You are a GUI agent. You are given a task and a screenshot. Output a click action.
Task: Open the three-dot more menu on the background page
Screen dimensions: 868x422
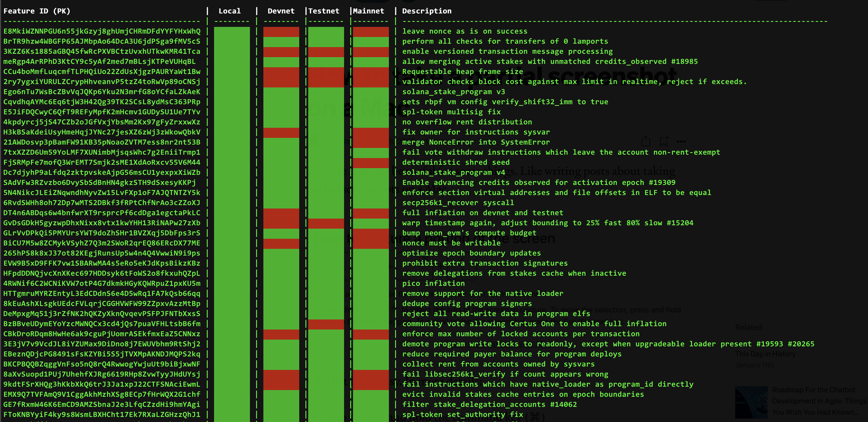tap(681, 141)
